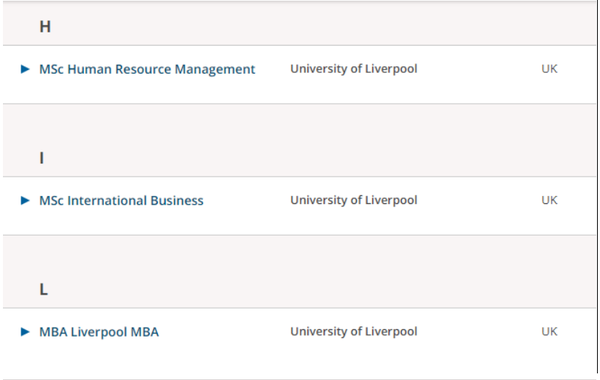
Task: Open the MSc International Business link
Action: [121, 201]
